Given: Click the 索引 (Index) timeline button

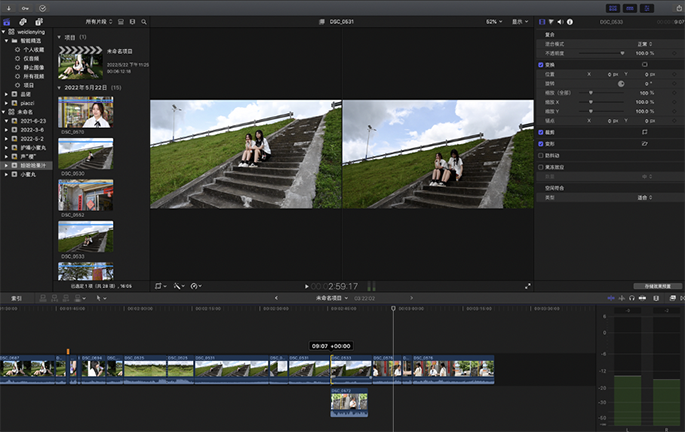Looking at the screenshot, I should (x=16, y=298).
